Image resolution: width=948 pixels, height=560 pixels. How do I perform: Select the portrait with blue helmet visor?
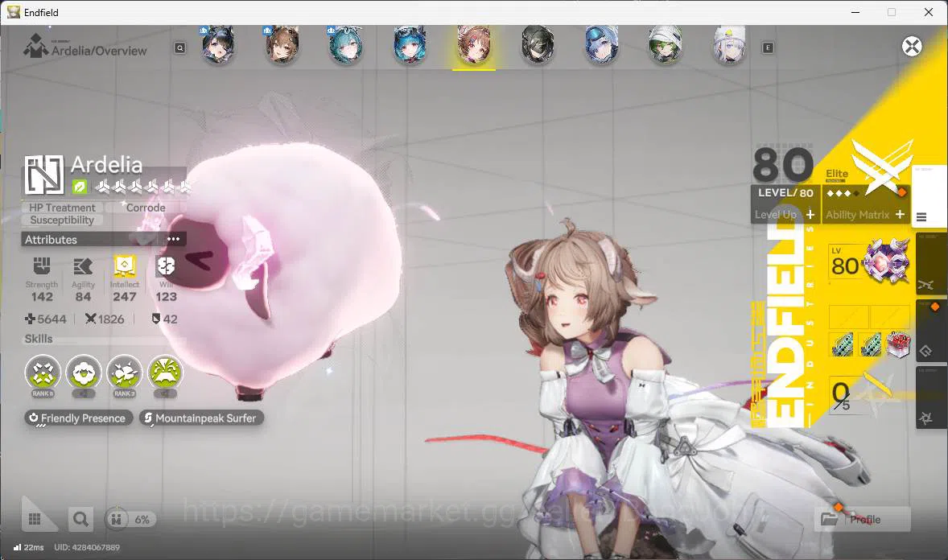602,45
